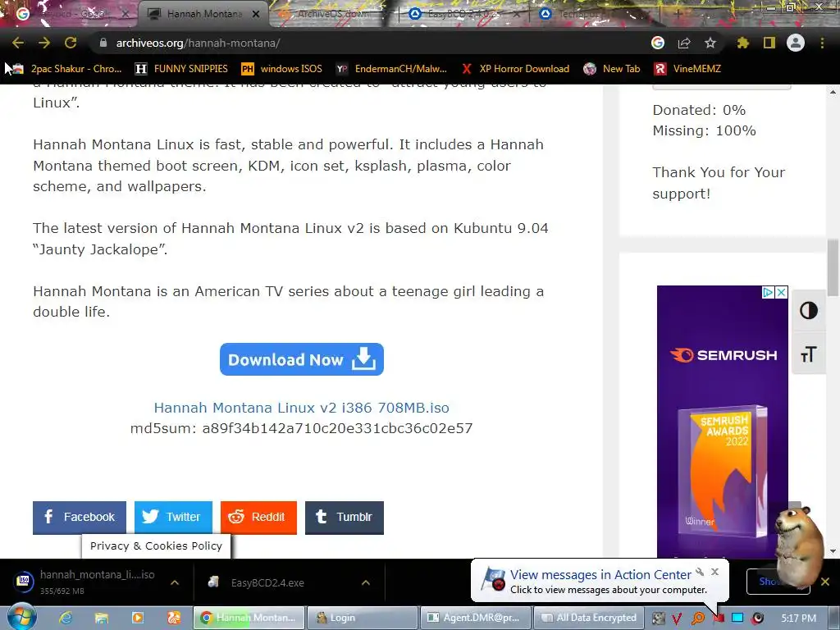Reload the archiveos.org page
Screen dimensions: 840x630
pos(71,43)
